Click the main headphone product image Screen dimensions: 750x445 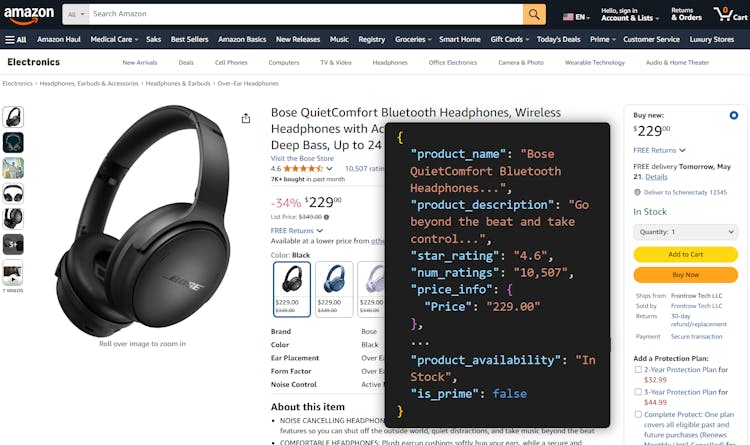click(x=143, y=220)
